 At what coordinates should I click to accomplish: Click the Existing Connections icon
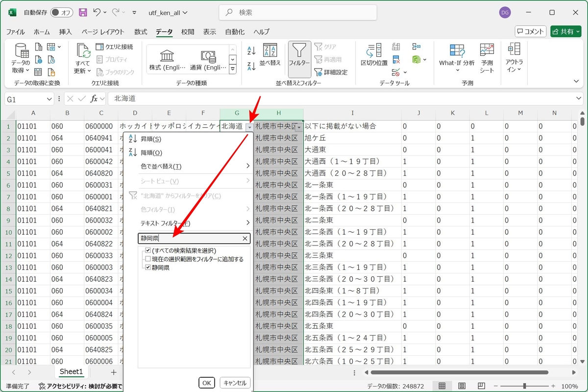[51, 72]
